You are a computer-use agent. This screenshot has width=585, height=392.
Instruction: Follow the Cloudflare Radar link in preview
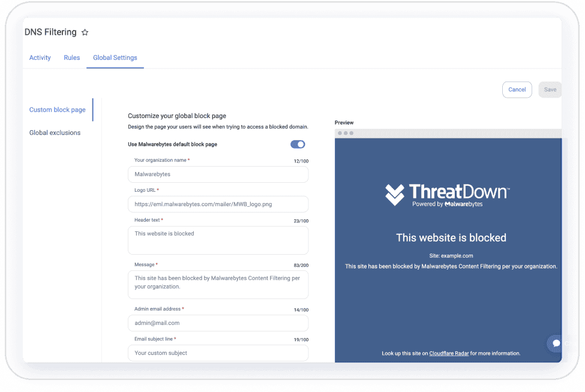(449, 353)
